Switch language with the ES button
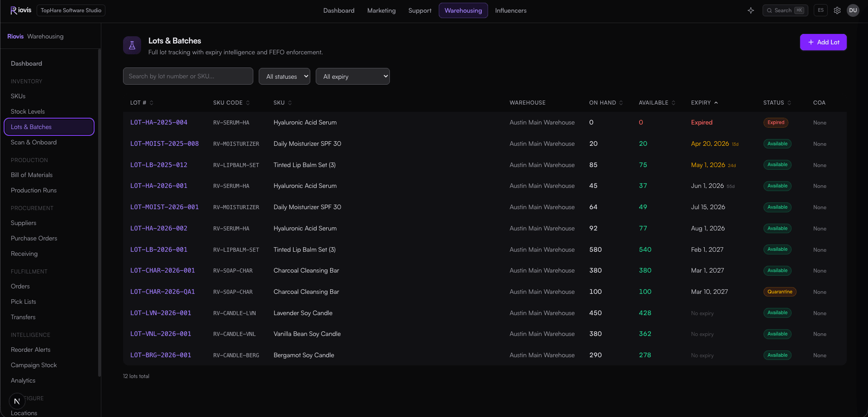This screenshot has height=417, width=868. 821,10
